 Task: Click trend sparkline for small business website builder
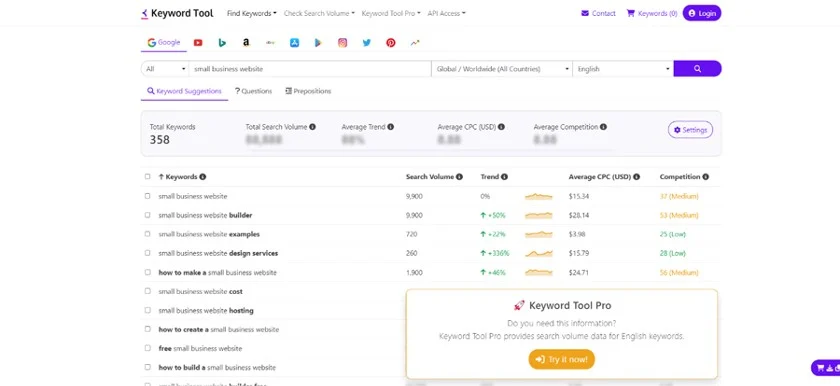[538, 215]
